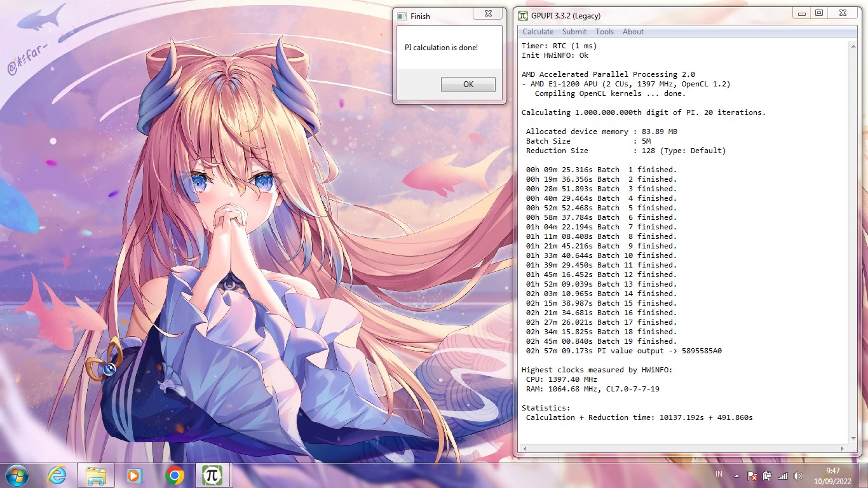This screenshot has width=868, height=488.
Task: Open the Submit menu in GPUPI
Action: click(574, 32)
